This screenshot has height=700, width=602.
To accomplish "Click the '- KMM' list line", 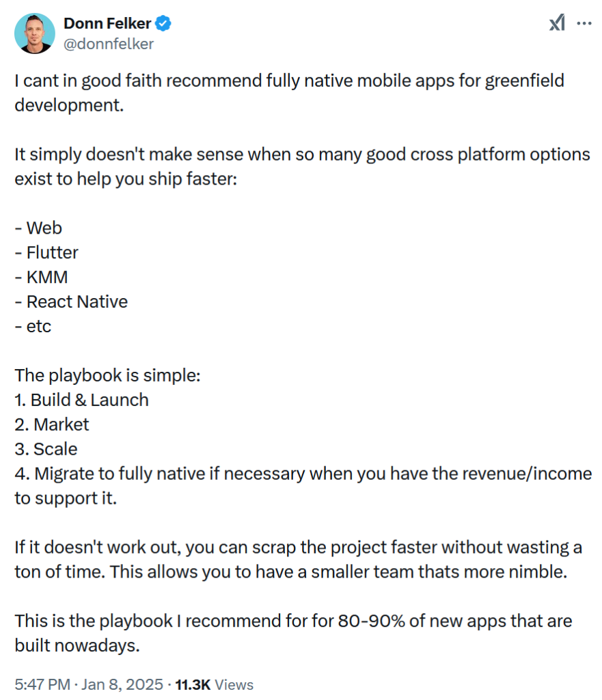I will click(41, 278).
